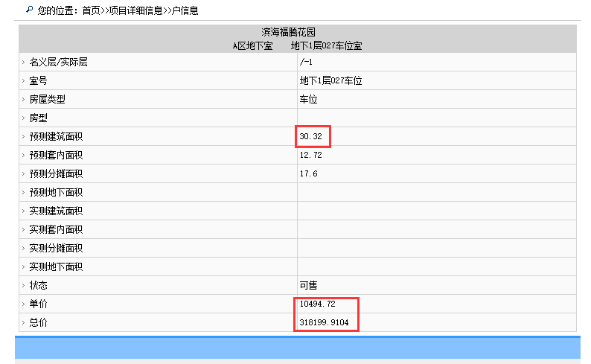This screenshot has height=364, width=591.
Task: Click the arrow bullet beside 房型
Action: (x=23, y=118)
